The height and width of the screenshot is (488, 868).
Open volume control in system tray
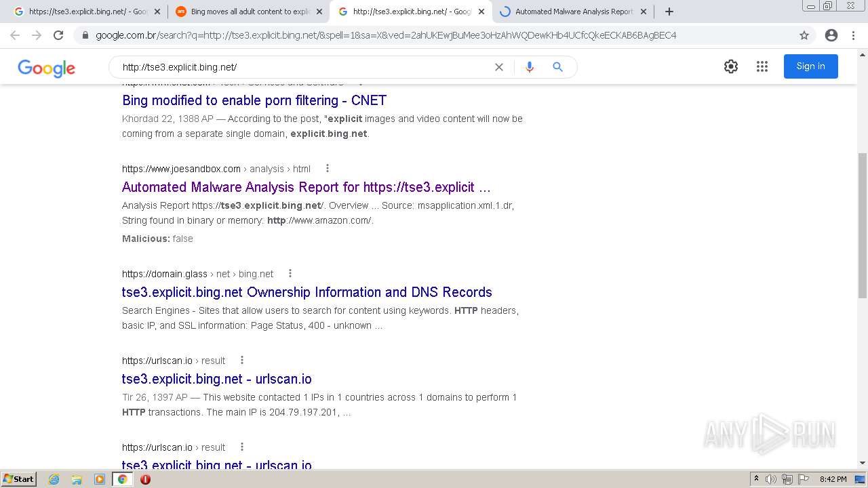pos(771,479)
